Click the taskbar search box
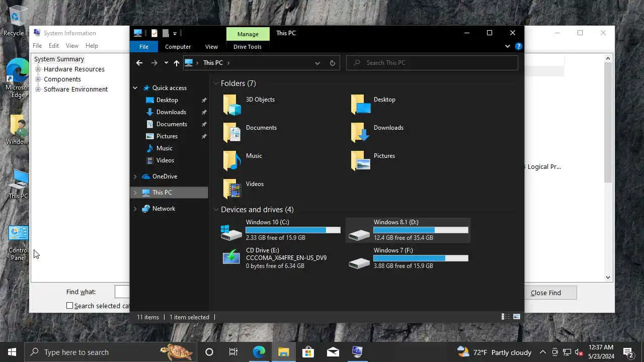 tap(110, 352)
